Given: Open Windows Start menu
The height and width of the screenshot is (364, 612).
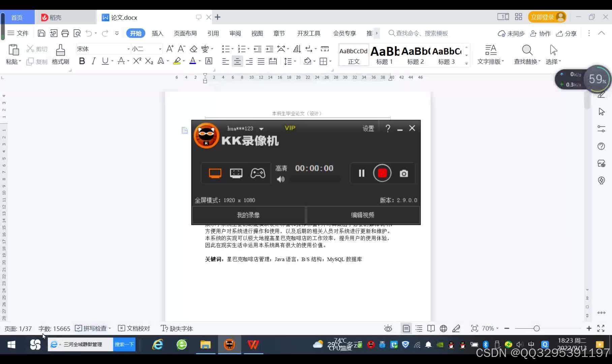Looking at the screenshot, I should coord(11,344).
